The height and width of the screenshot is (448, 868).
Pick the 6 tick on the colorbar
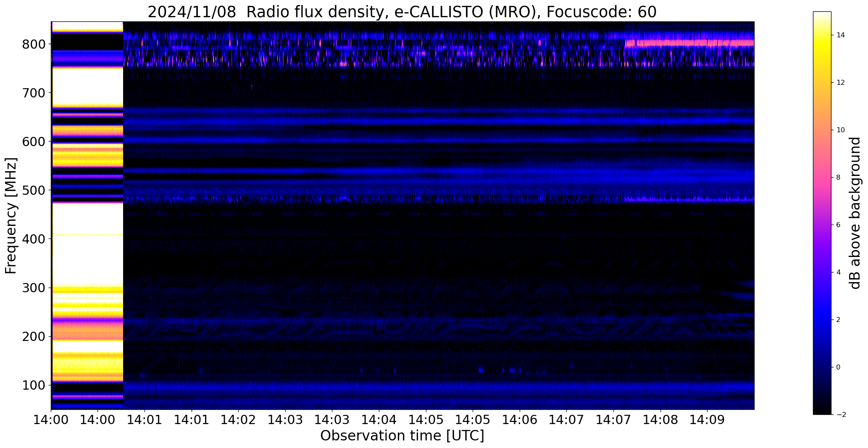click(x=839, y=225)
